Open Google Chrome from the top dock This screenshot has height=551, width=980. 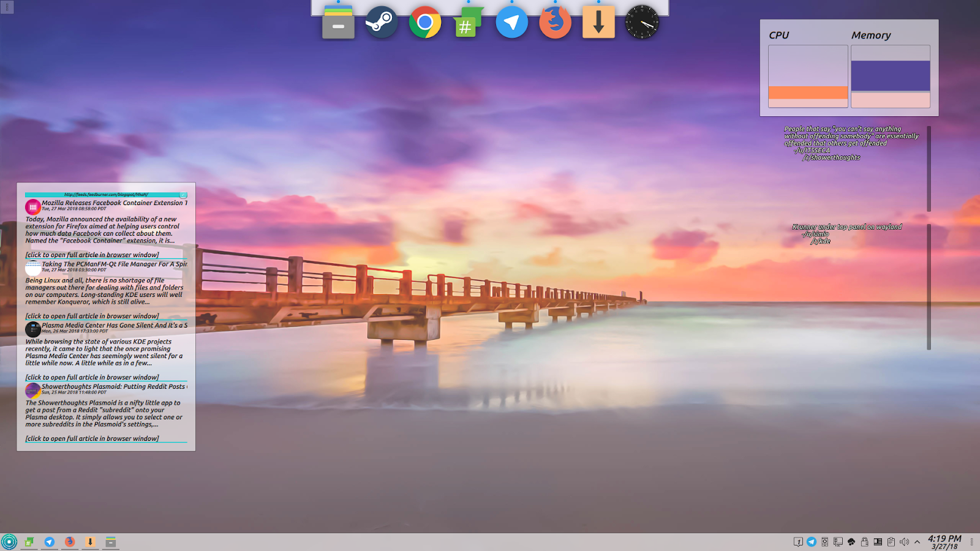coord(425,21)
